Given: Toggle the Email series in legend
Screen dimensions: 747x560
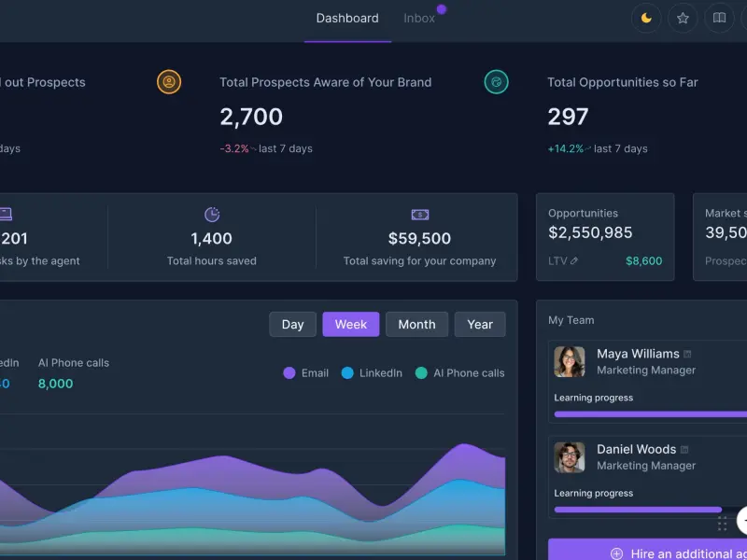Looking at the screenshot, I should tap(306, 372).
